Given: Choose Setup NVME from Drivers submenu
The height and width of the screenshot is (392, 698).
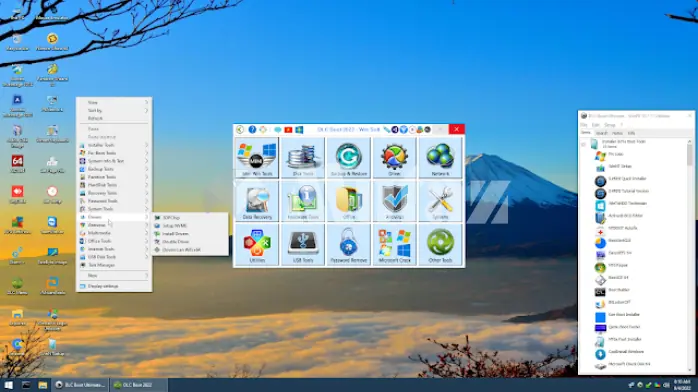Looking at the screenshot, I should pos(191,226).
